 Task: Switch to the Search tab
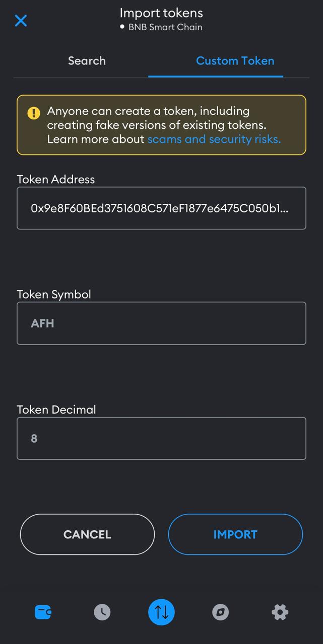(x=87, y=61)
